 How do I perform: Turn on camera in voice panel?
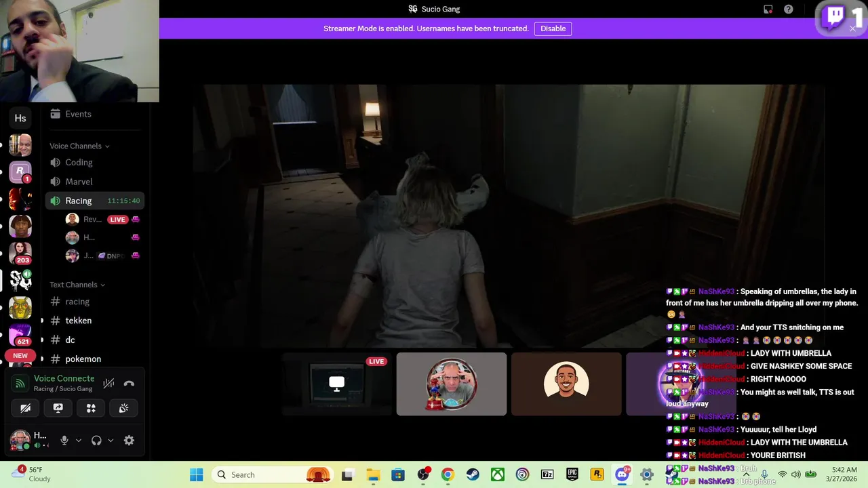pos(26,408)
